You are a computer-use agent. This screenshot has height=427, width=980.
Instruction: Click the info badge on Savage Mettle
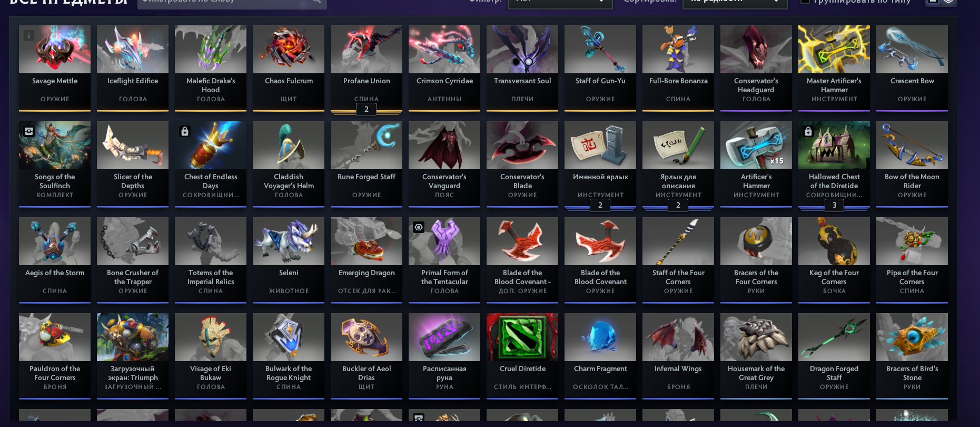pos(29,35)
